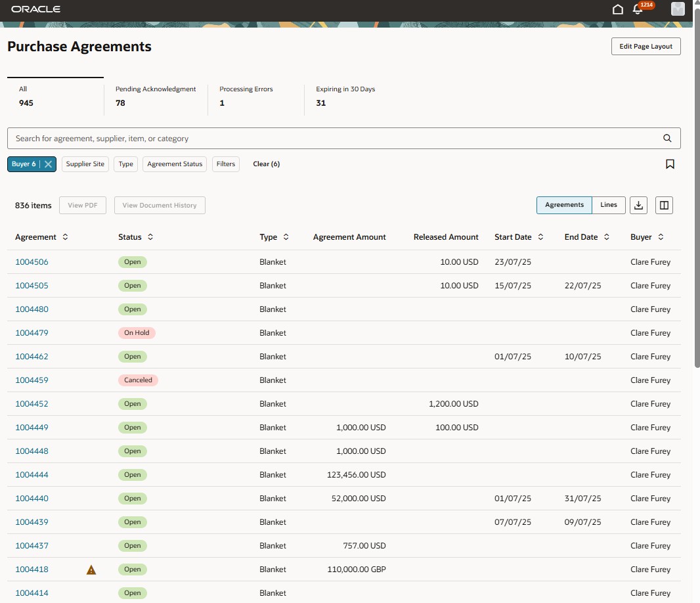Screen dimensions: 700x603
Task: Click the 110,000.00 GBP amount cell
Action: [x=357, y=570]
